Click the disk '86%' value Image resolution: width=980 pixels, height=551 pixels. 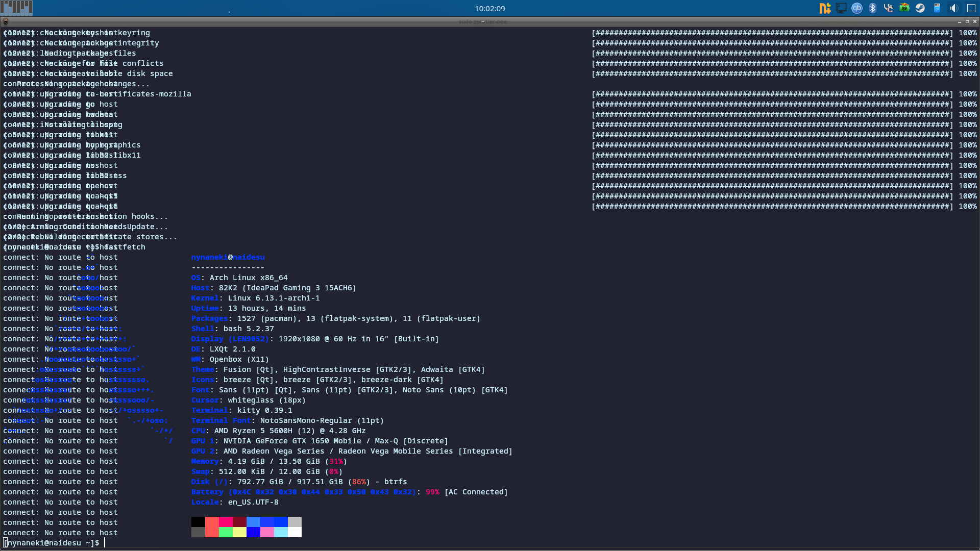pyautogui.click(x=359, y=482)
